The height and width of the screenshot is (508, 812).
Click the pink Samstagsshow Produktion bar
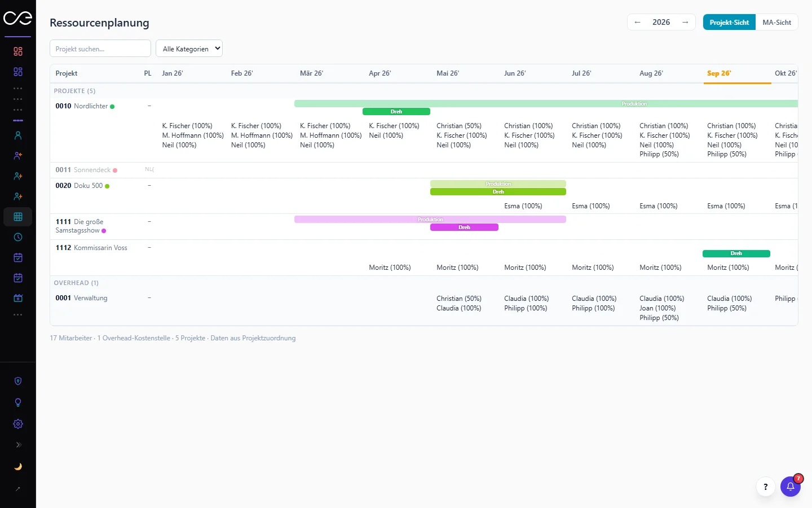click(430, 220)
